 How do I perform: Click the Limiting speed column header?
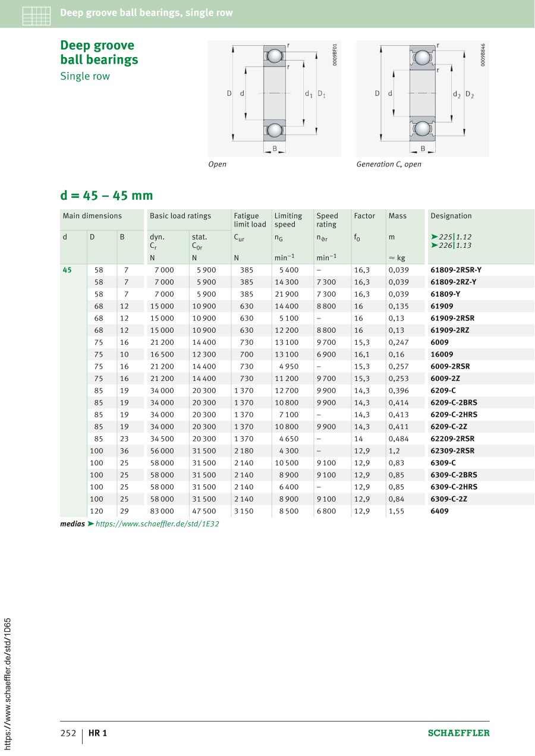click(288, 220)
